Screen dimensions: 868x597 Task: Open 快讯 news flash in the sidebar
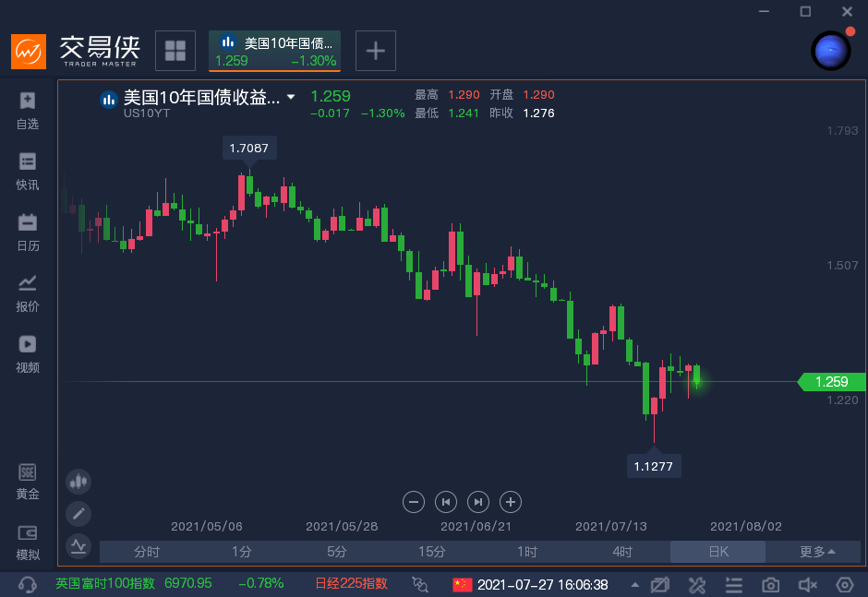point(27,172)
